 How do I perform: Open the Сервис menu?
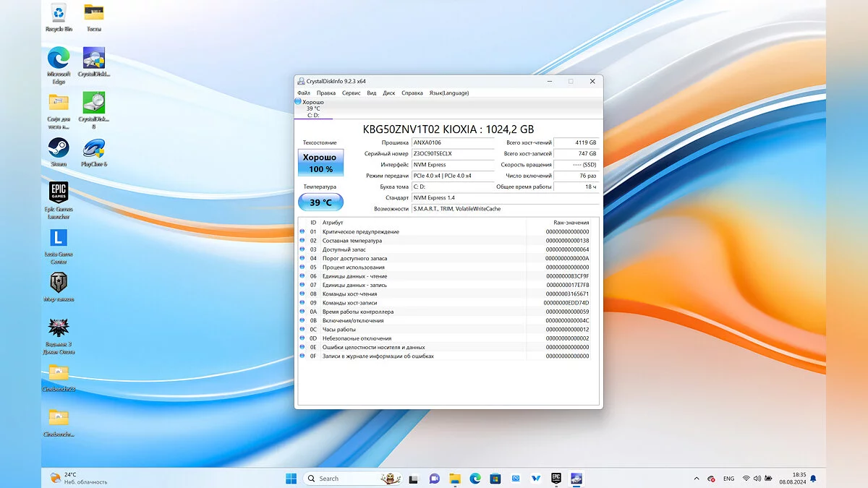click(351, 93)
